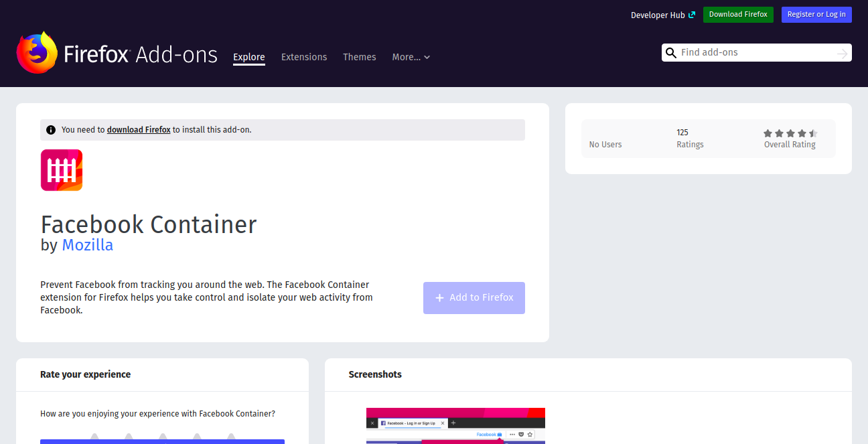Click the Rate your experience heading
This screenshot has width=868, height=444.
(x=86, y=374)
